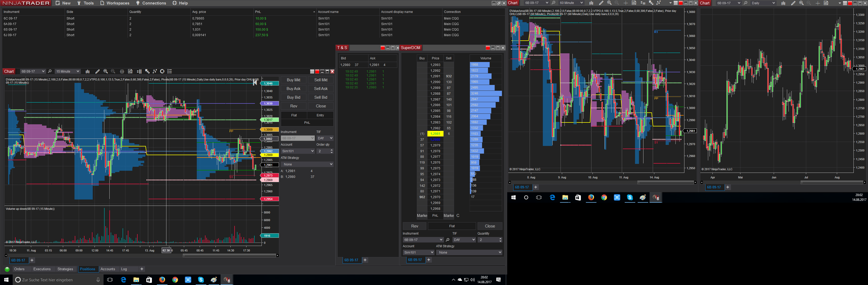
Task: Open bar type icon in Daily chart toolbar
Action: 783,3
